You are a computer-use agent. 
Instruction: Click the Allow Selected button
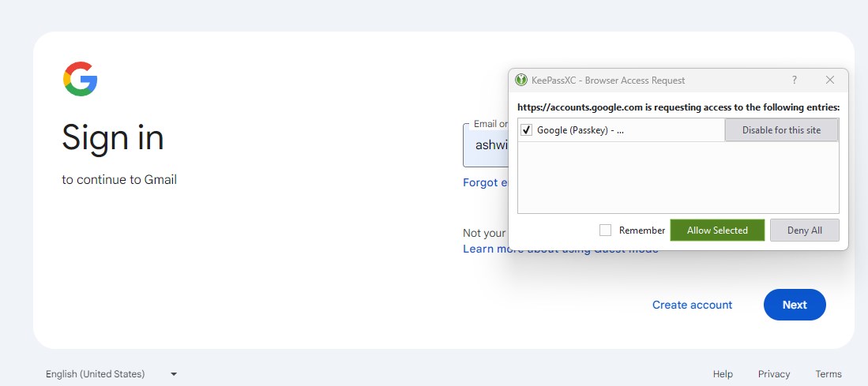pyautogui.click(x=717, y=230)
